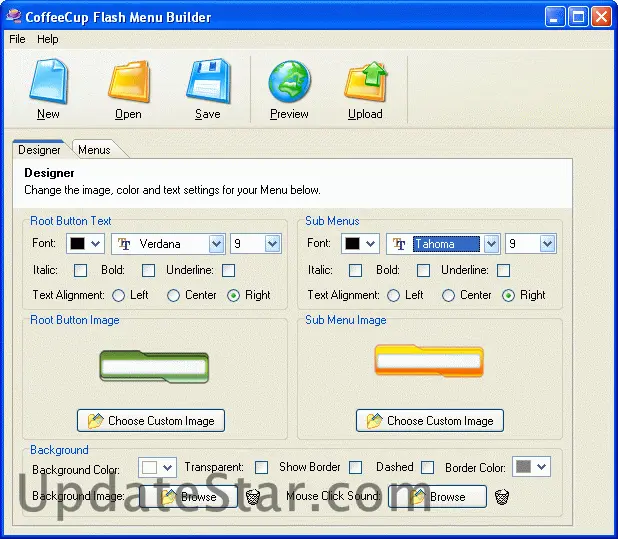Switch to the Menus tab
This screenshot has width=618, height=539.
point(94,150)
